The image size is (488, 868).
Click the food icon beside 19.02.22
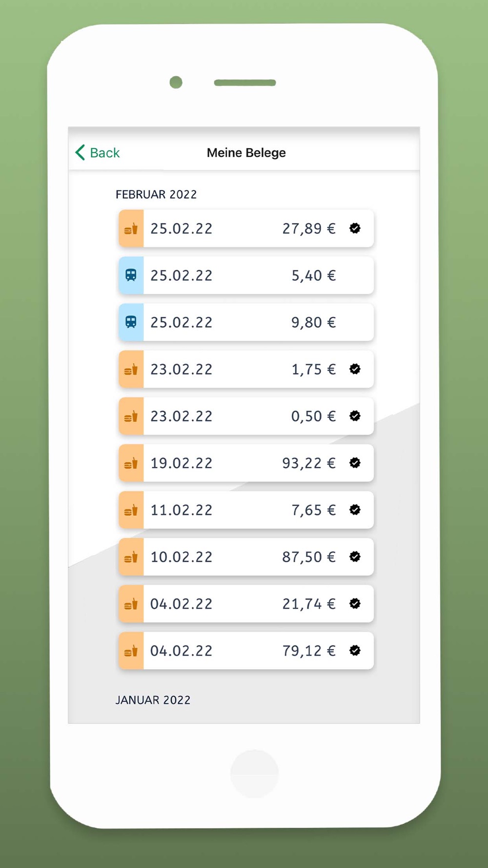[x=131, y=463]
